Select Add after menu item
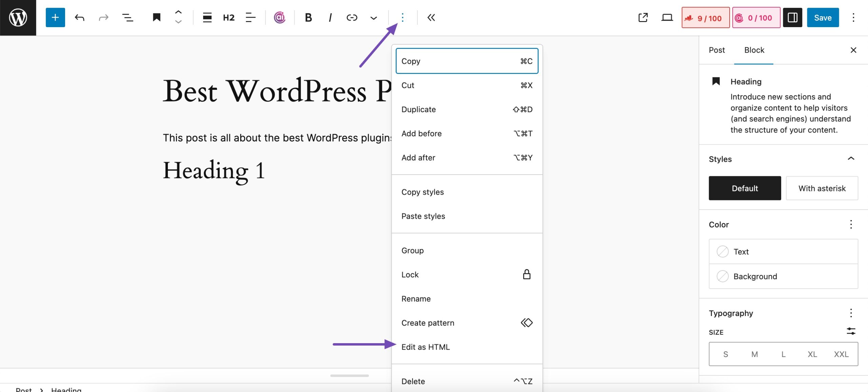Screen dimensions: 868x392 coord(467,157)
